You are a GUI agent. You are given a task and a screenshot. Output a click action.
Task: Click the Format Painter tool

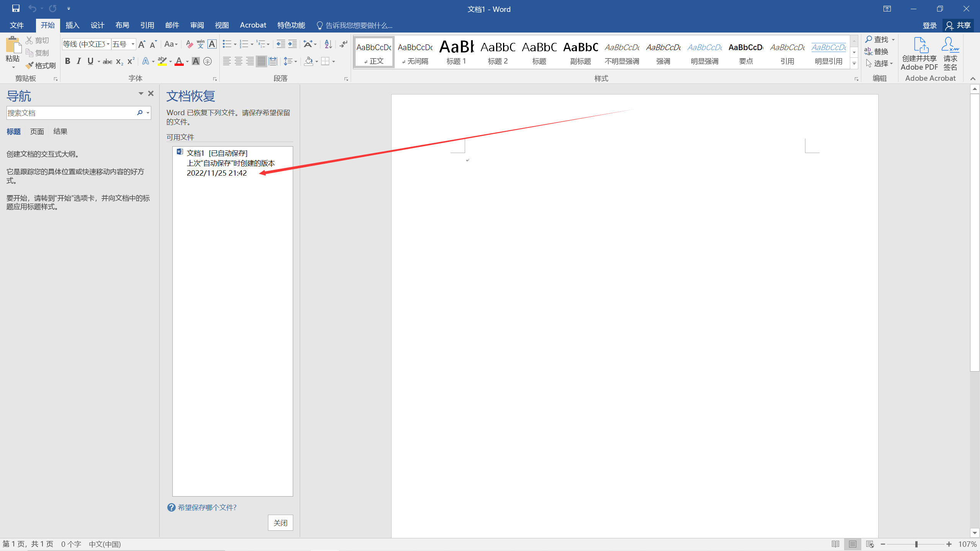click(41, 65)
